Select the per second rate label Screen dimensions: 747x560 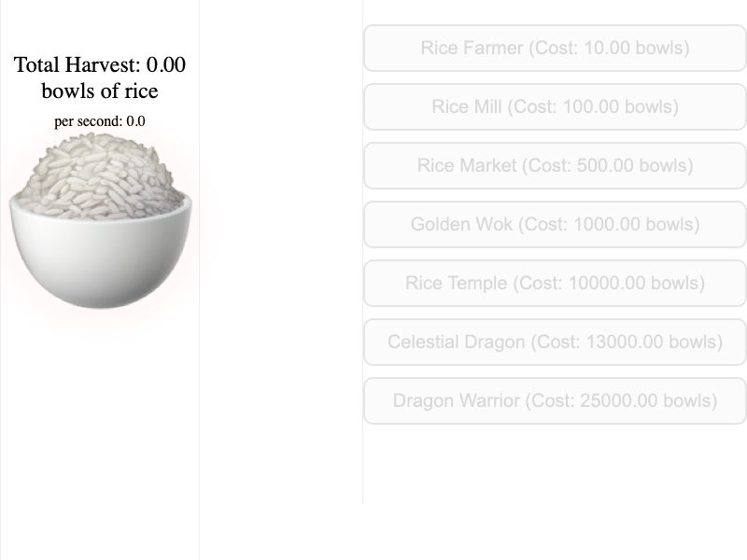coord(100,121)
